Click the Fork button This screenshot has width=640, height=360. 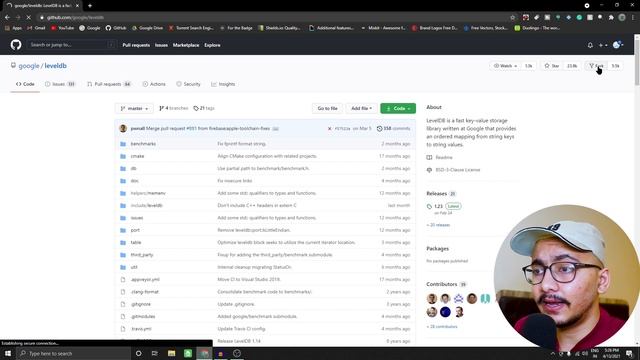597,66
